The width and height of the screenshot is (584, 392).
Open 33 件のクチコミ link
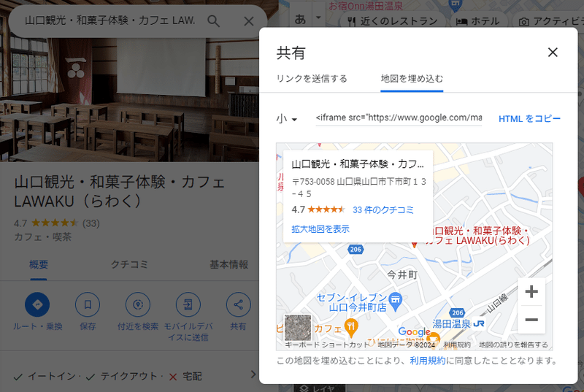click(x=383, y=210)
